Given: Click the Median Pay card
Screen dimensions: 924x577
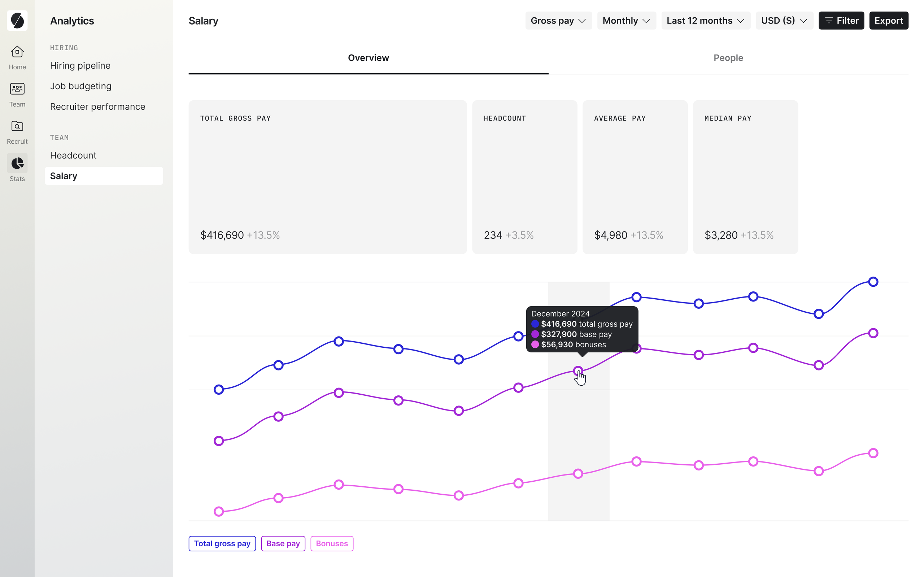Looking at the screenshot, I should pyautogui.click(x=745, y=177).
